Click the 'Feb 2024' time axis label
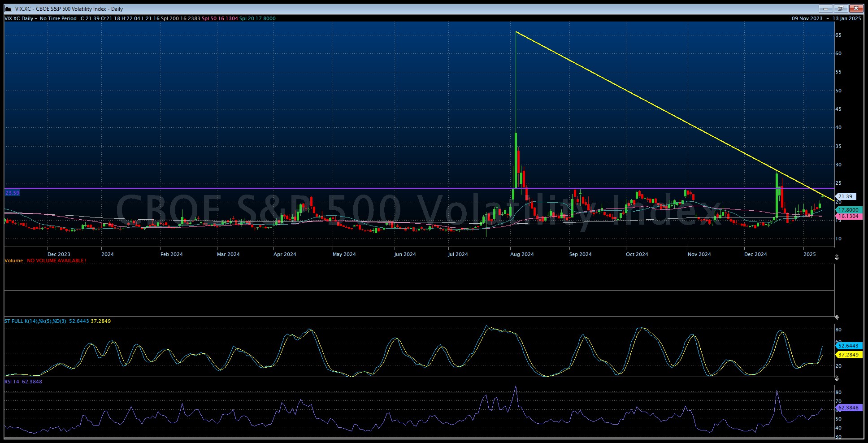This screenshot has width=868, height=443. tap(172, 254)
